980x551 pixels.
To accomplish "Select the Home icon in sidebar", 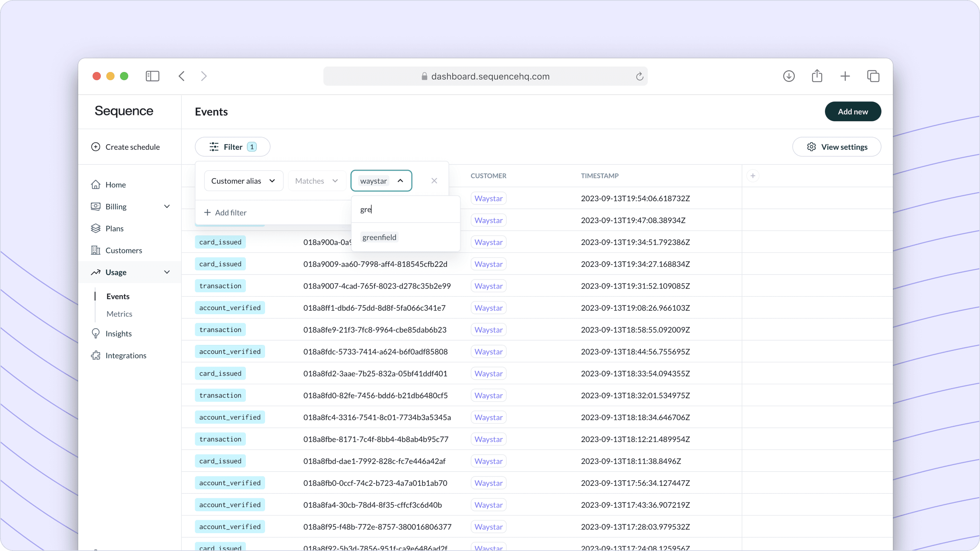I will pyautogui.click(x=96, y=184).
